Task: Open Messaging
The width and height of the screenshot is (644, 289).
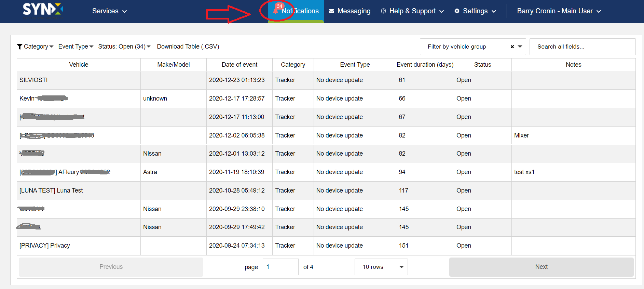Action: click(350, 11)
